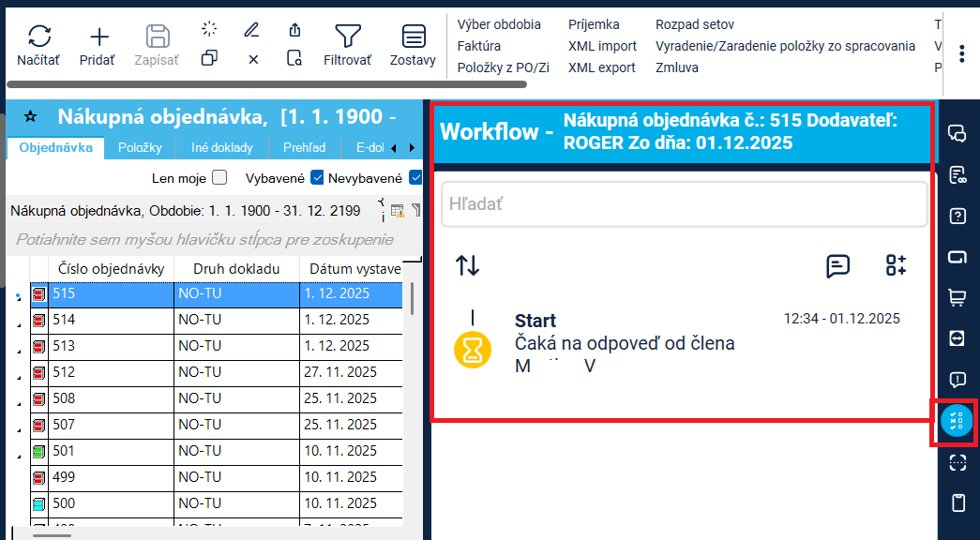Click the Hľadať search field
The width and height of the screenshot is (980, 540).
(684, 203)
